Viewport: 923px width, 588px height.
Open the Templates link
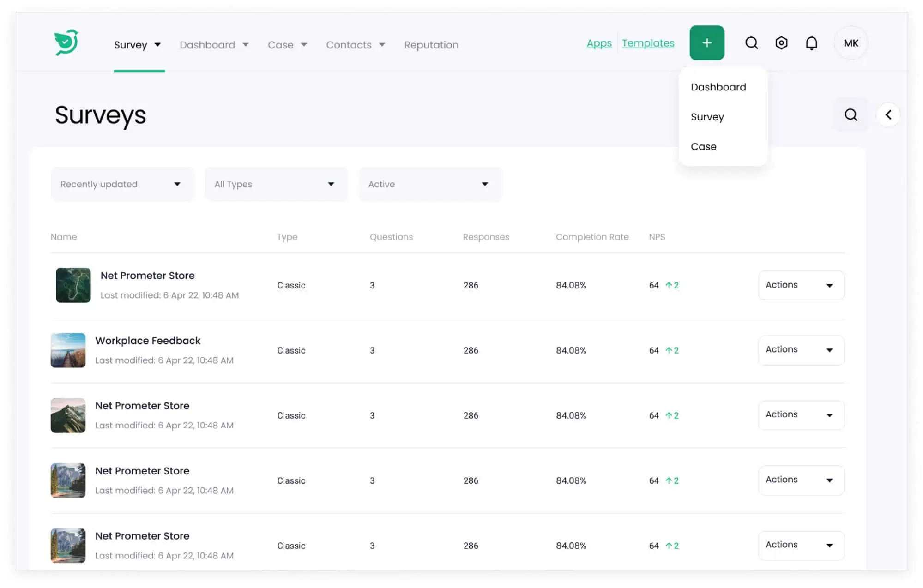tap(648, 43)
